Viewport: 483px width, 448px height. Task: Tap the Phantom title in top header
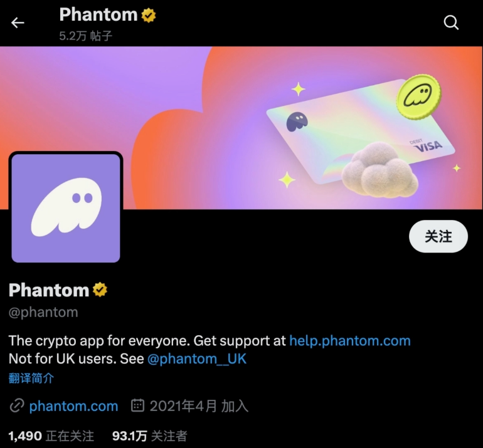(x=98, y=15)
